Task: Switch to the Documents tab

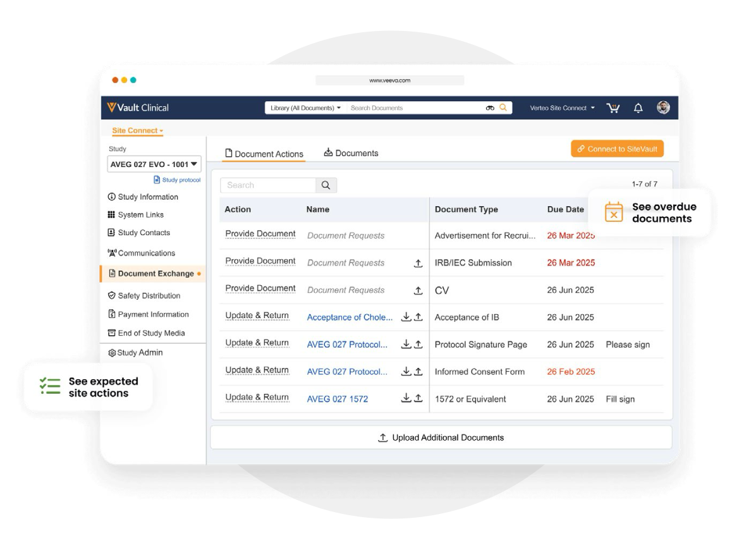Action: click(351, 153)
